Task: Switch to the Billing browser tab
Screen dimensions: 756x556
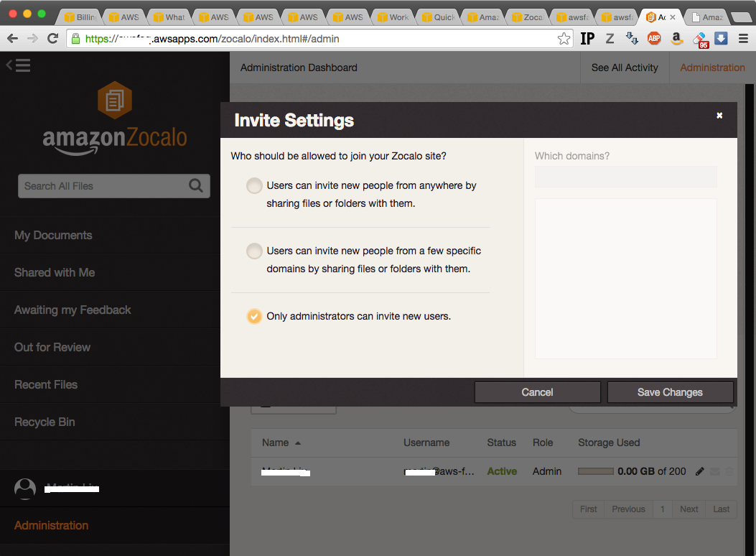Action: point(81,17)
